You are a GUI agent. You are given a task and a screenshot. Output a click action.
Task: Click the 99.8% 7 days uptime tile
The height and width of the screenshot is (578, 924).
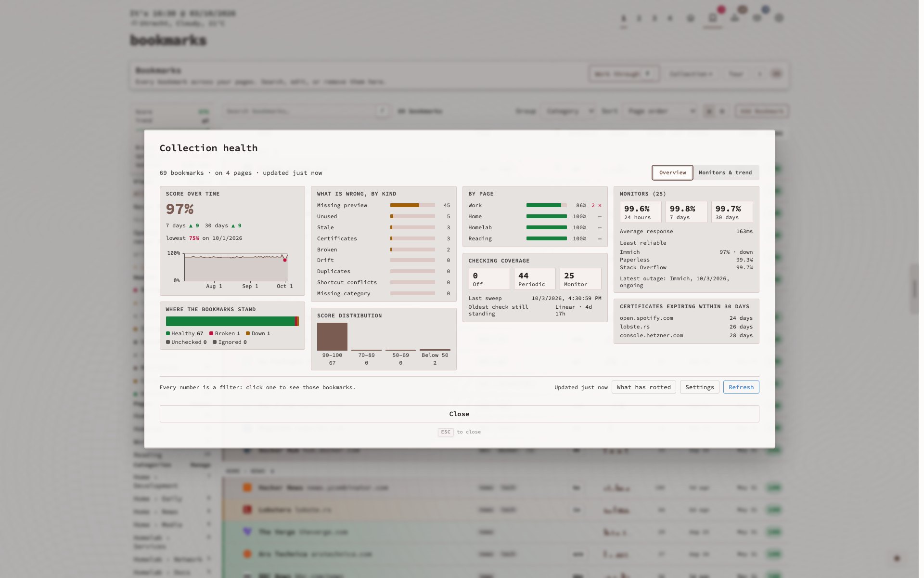tap(686, 212)
